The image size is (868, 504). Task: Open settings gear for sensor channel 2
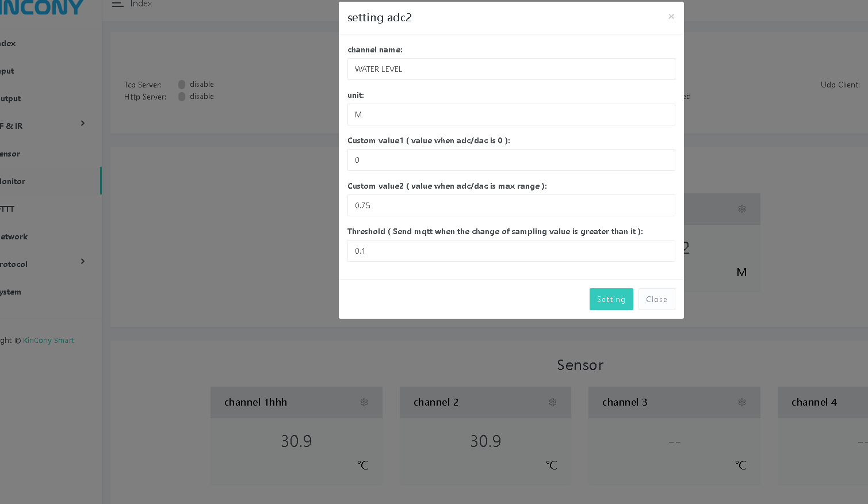click(553, 402)
